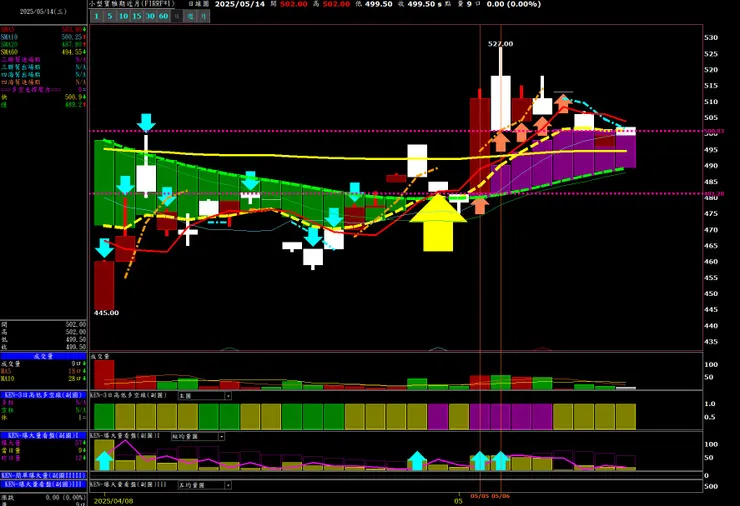This screenshot has height=506, width=740.
Task: Click the blue KEN-簡單爆大量 header
Action: click(43, 475)
